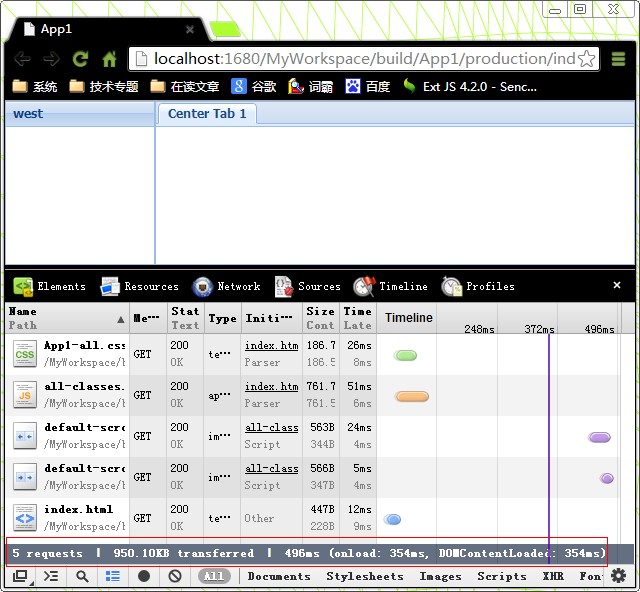The width and height of the screenshot is (640, 592).
Task: Switch to the Resources devtools panel
Action: pos(140,286)
